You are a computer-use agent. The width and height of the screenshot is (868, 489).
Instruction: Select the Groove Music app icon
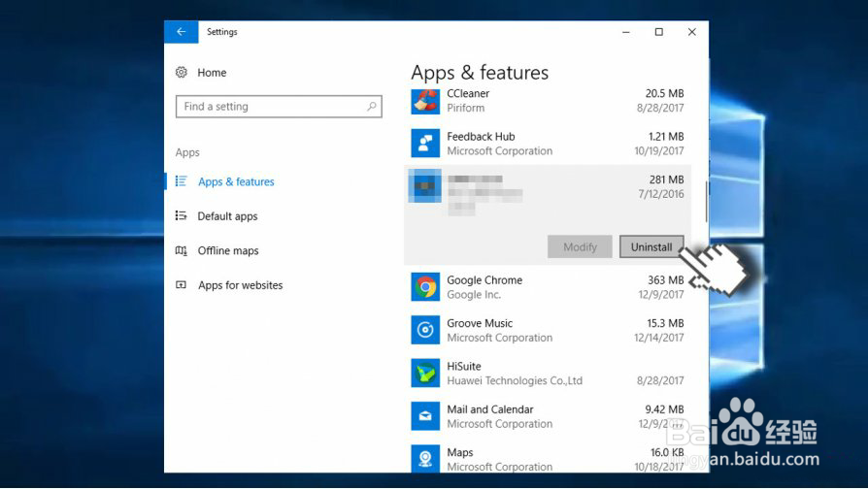click(x=425, y=330)
